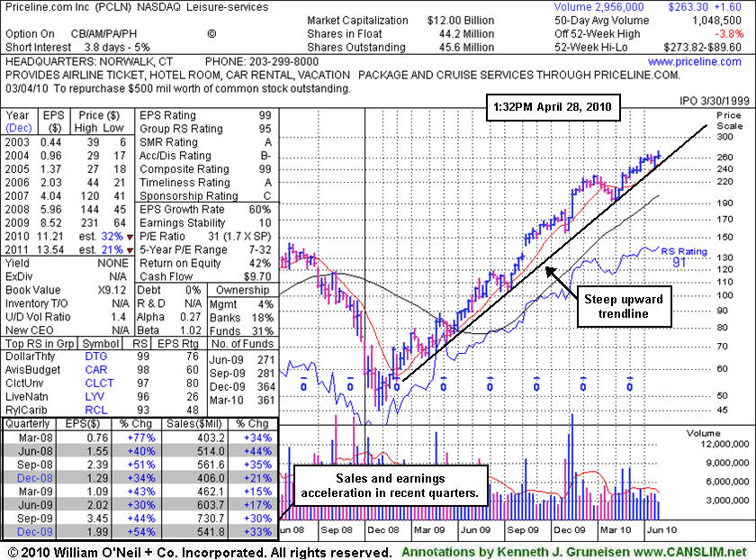Click the Sep-09 sales figure 730.7
This screenshot has height=560, width=756.
211,519
